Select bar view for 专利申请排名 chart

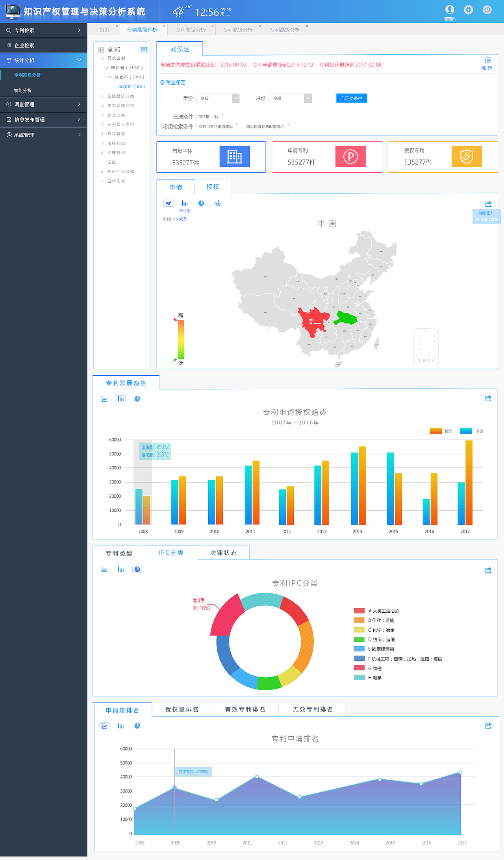point(121,726)
